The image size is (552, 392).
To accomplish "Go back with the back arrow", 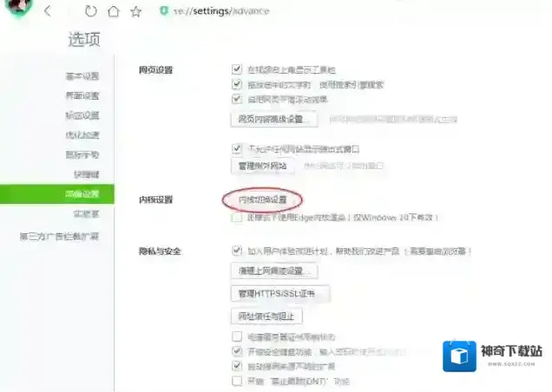I will pos(47,11).
